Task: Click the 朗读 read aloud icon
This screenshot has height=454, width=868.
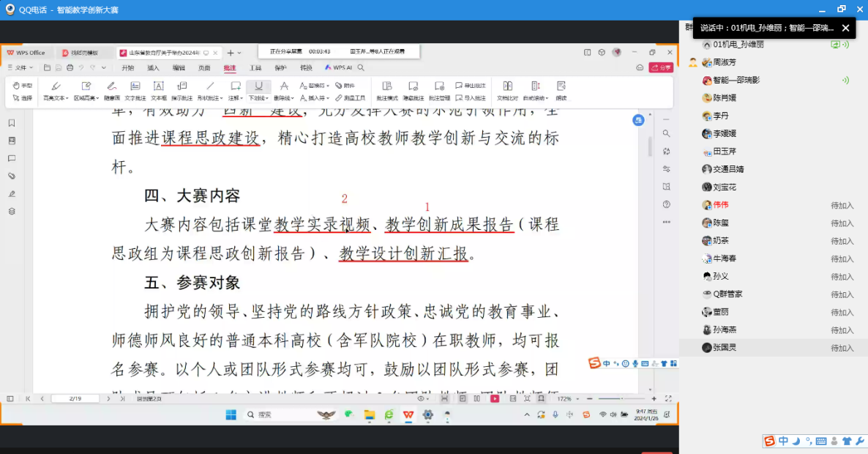Action: (561, 90)
